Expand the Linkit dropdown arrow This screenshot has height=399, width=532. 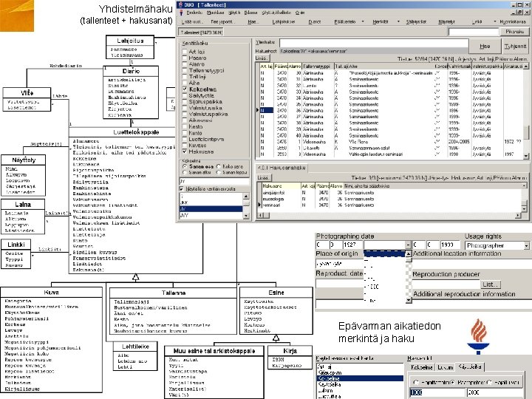[x=494, y=21]
